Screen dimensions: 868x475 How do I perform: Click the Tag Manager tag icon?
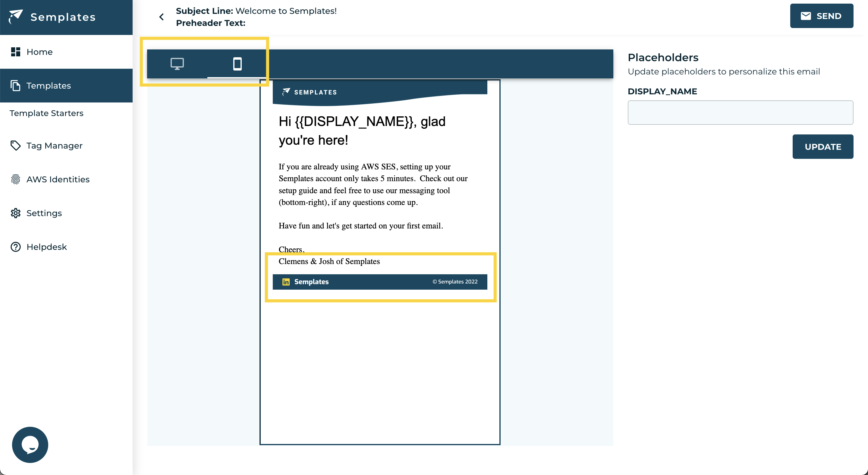(15, 146)
